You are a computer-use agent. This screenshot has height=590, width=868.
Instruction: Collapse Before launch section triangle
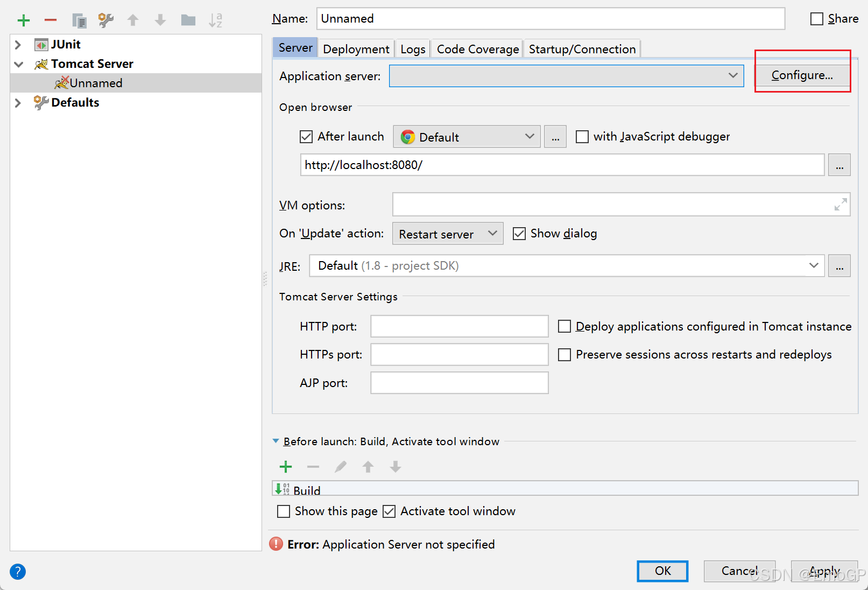[x=276, y=441]
